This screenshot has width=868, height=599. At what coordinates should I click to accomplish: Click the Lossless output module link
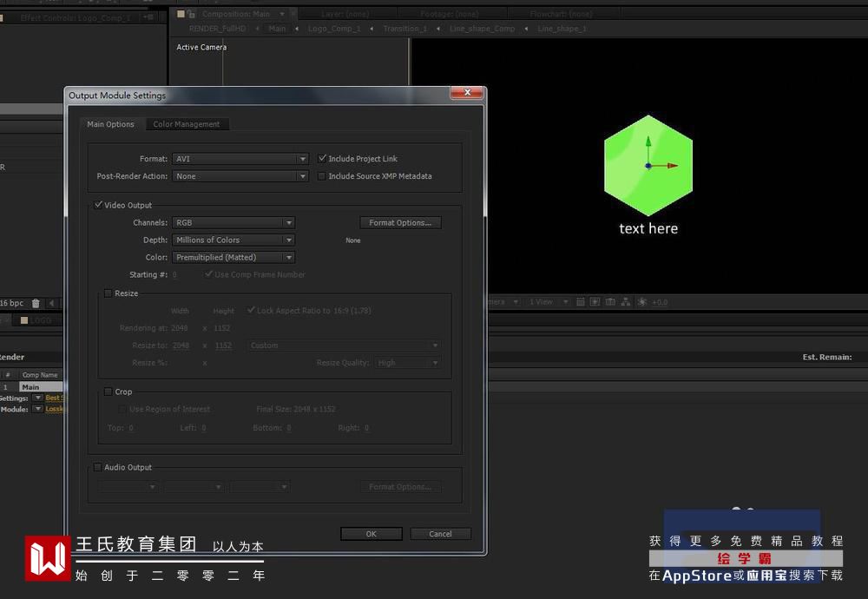pos(54,409)
